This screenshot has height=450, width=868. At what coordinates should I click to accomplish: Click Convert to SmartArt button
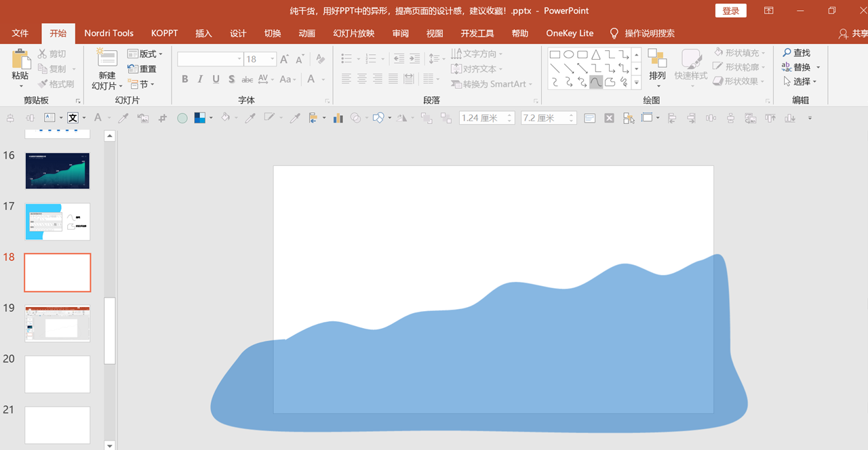click(492, 84)
